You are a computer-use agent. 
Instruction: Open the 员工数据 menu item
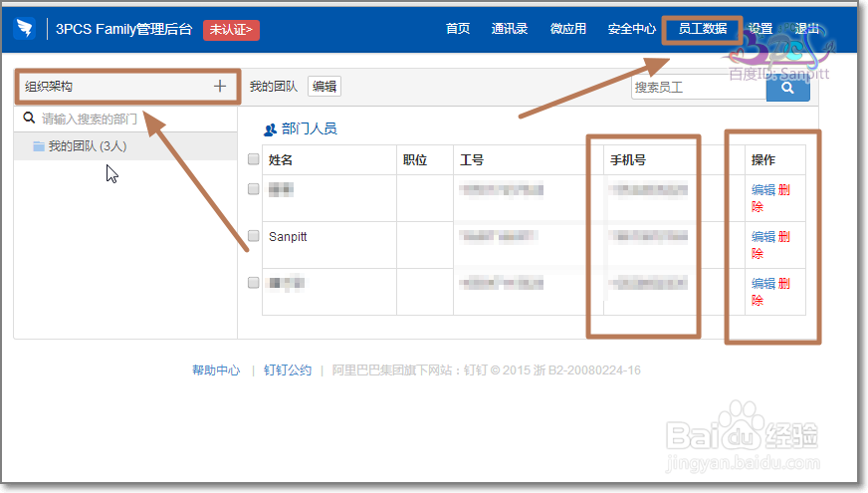pos(703,29)
